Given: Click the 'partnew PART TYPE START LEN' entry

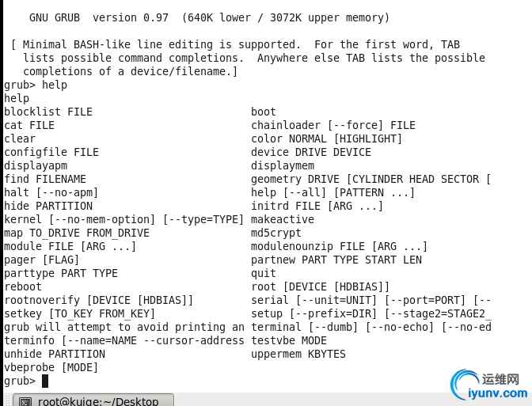Looking at the screenshot, I should (336, 260).
